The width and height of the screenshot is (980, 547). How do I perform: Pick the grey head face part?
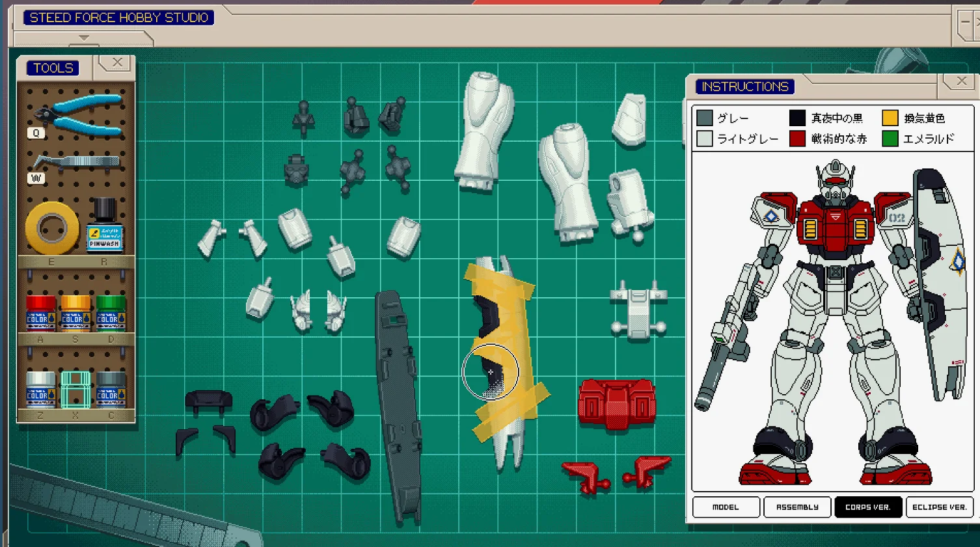pyautogui.click(x=296, y=171)
